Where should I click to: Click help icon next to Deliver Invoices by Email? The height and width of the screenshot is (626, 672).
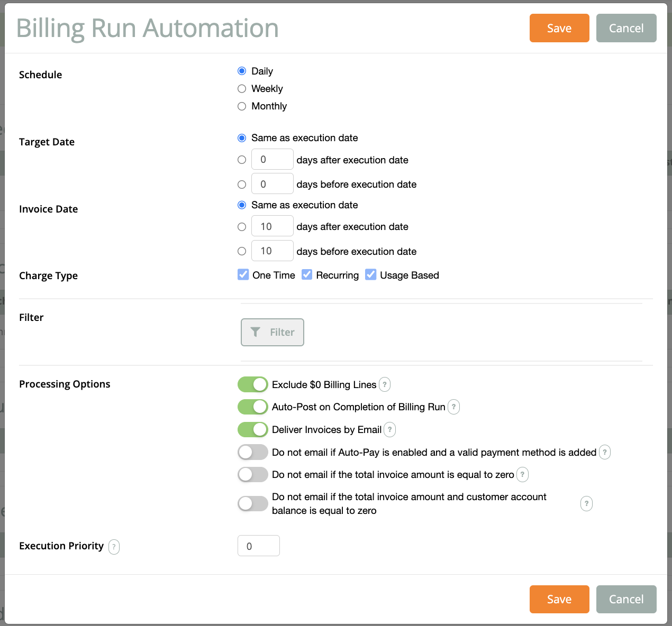389,429
